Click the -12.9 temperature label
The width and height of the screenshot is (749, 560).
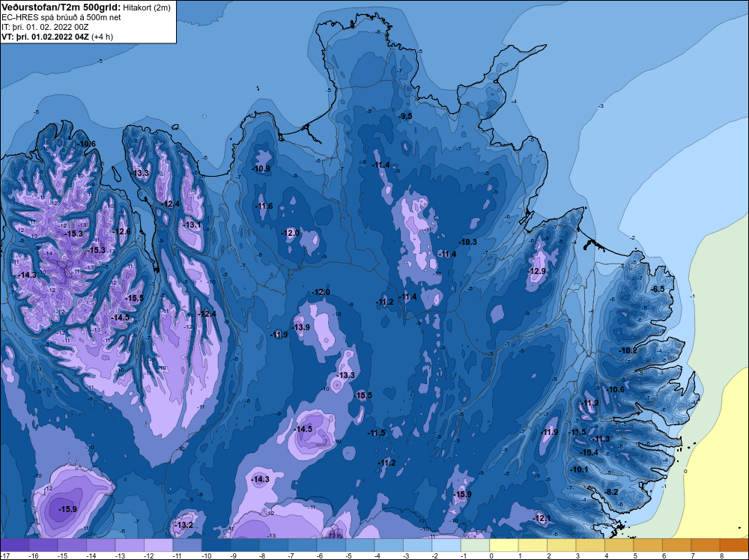click(x=536, y=271)
